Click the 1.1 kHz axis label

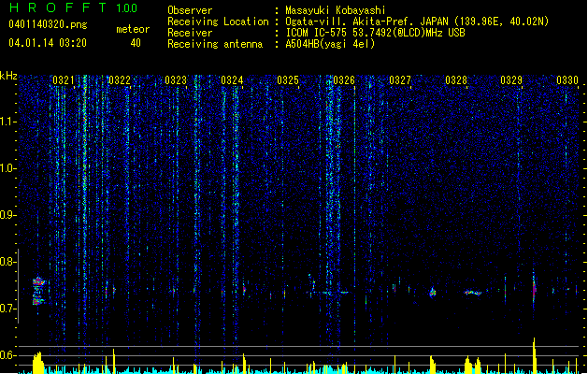(8, 122)
